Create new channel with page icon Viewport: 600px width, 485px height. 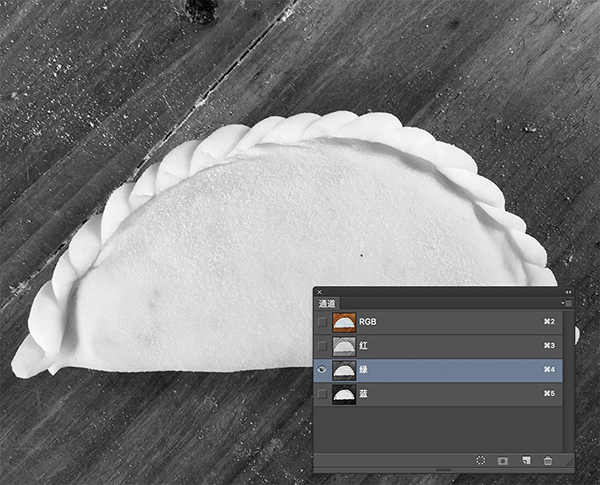(x=525, y=461)
